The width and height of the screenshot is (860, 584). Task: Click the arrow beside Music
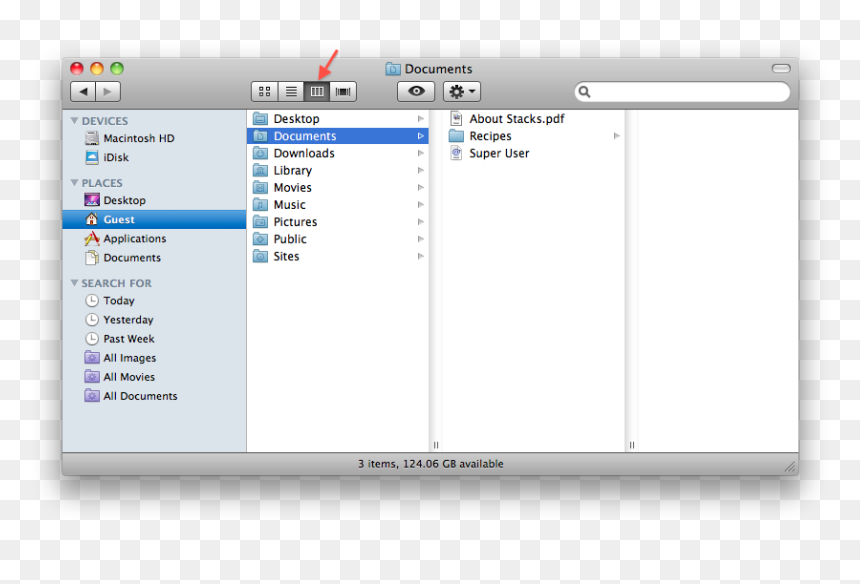[421, 205]
